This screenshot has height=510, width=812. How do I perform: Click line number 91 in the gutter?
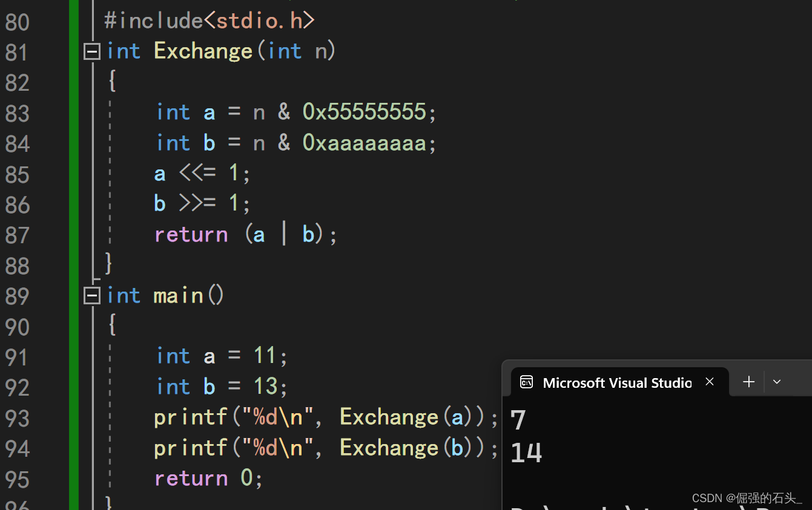17,358
